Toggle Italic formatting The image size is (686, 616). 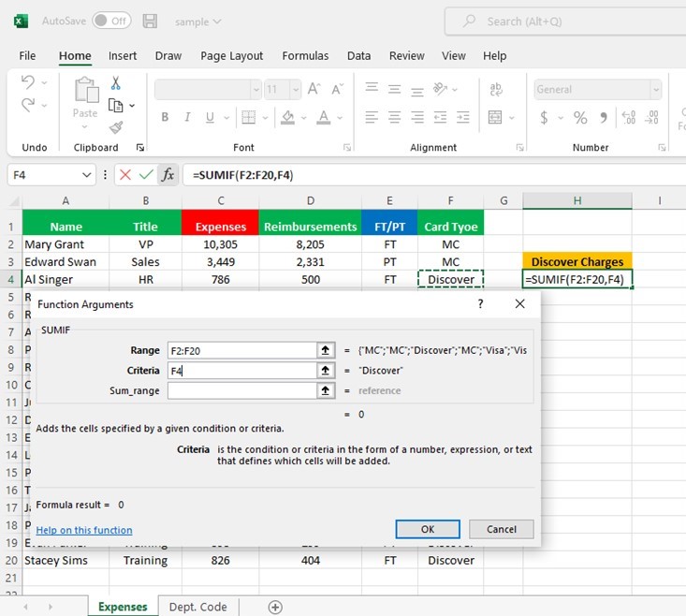pyautogui.click(x=187, y=117)
